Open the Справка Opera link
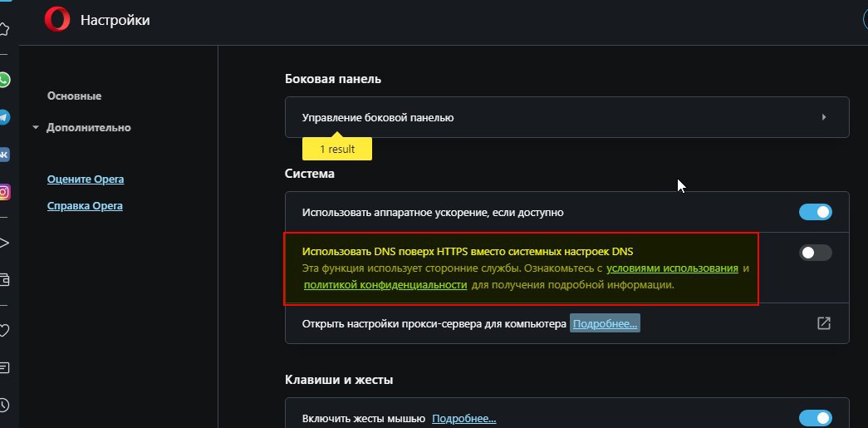This screenshot has height=428, width=868. [x=85, y=206]
